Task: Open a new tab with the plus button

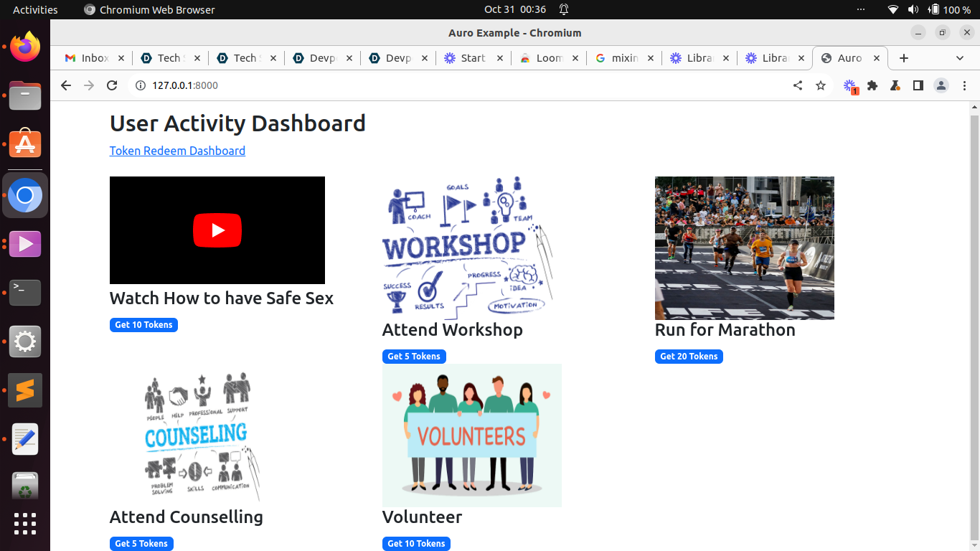Action: 904,58
